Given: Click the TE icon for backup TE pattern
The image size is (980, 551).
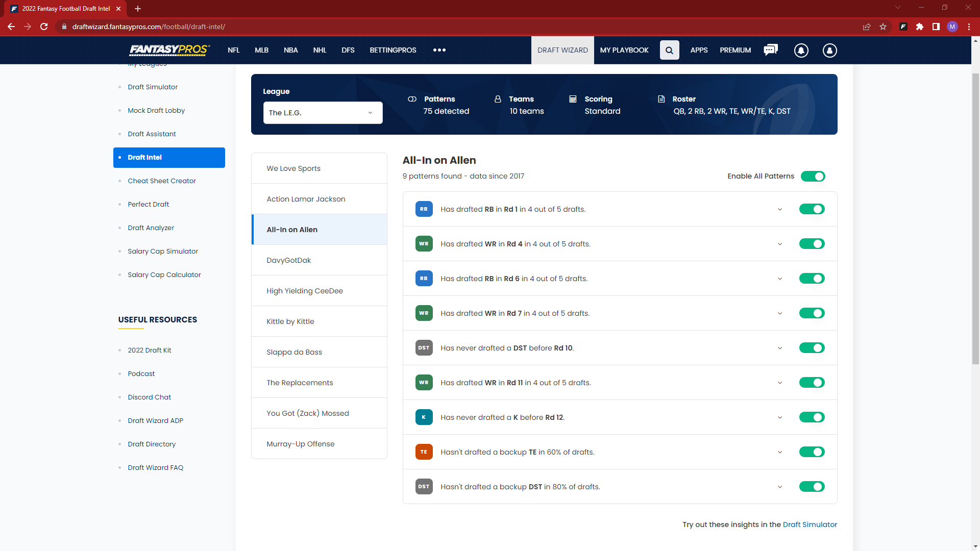Looking at the screenshot, I should [423, 452].
